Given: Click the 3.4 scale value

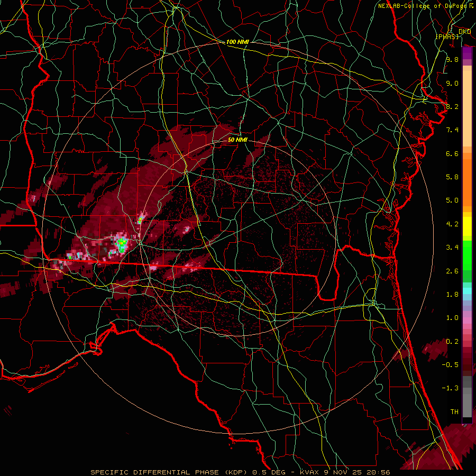Looking at the screenshot, I should click(x=452, y=248).
